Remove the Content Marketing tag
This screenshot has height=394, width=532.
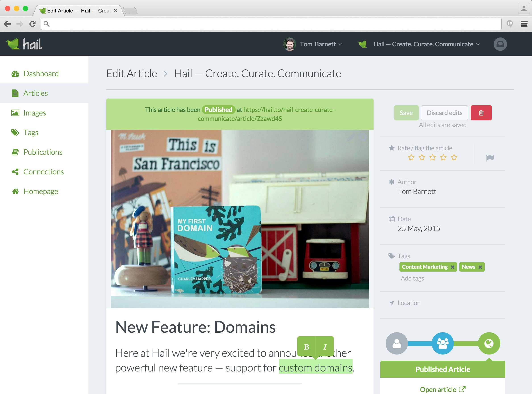click(452, 267)
